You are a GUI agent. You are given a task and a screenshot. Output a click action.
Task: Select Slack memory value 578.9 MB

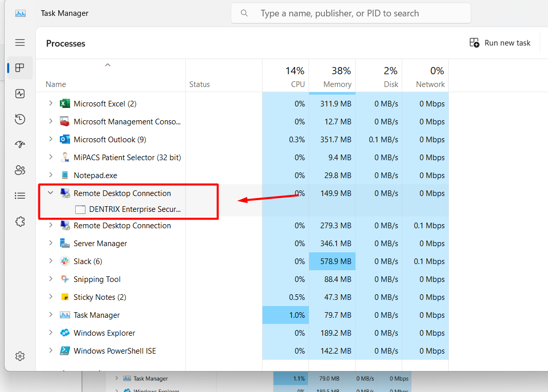pos(332,261)
